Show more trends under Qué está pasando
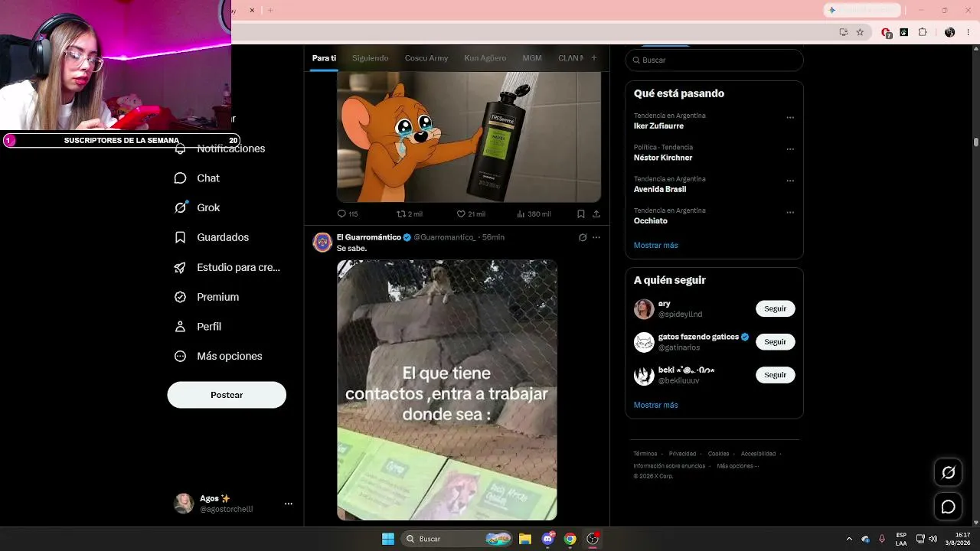 pos(656,246)
